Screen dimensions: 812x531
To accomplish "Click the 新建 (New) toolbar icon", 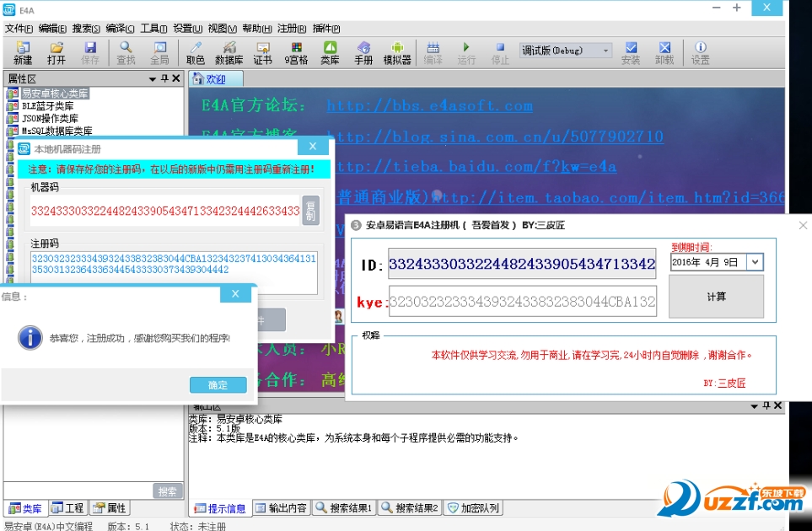I will 23,52.
